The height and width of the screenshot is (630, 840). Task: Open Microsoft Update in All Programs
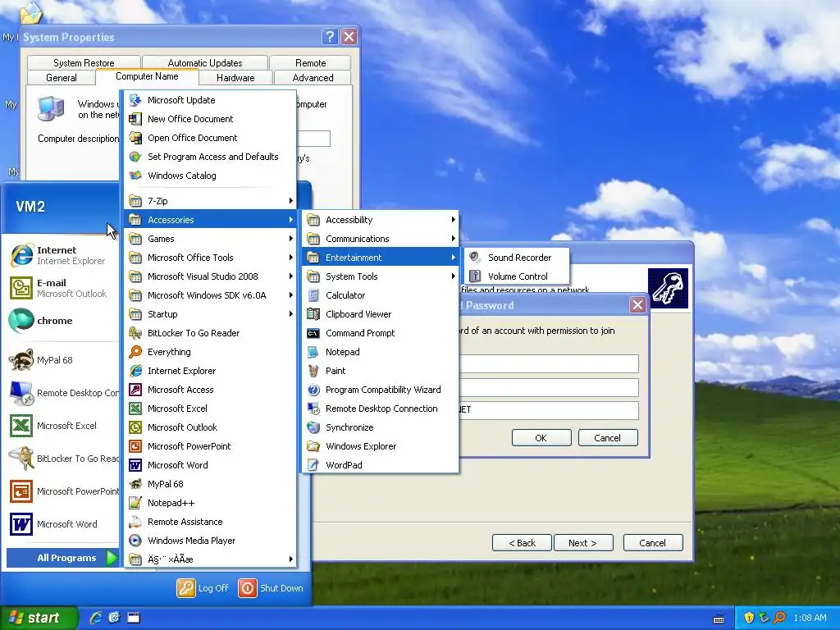pyautogui.click(x=210, y=100)
